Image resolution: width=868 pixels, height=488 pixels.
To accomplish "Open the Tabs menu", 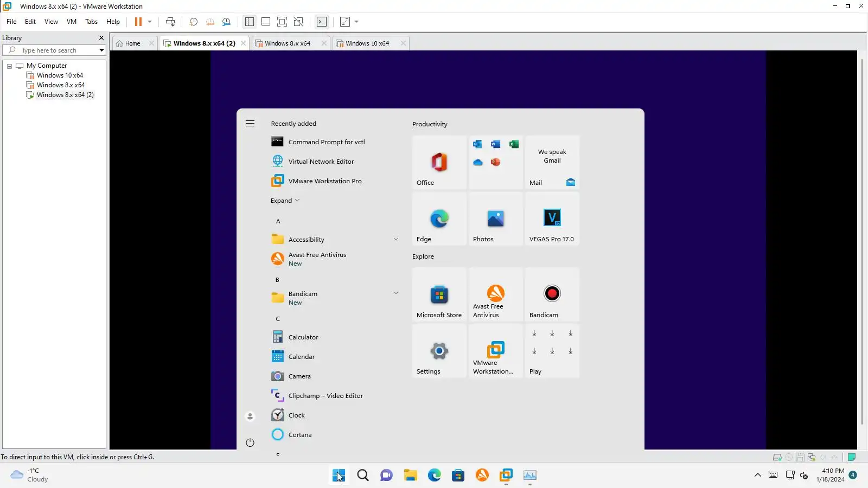I will [92, 22].
